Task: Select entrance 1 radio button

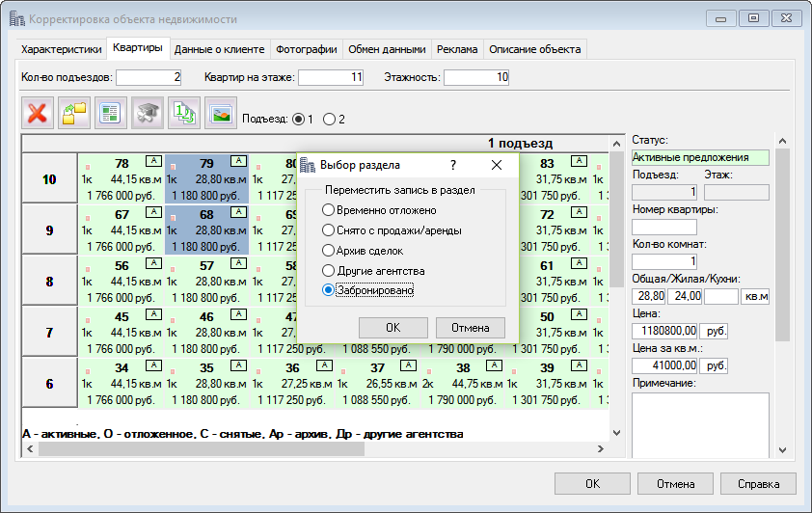Action: tap(298, 120)
